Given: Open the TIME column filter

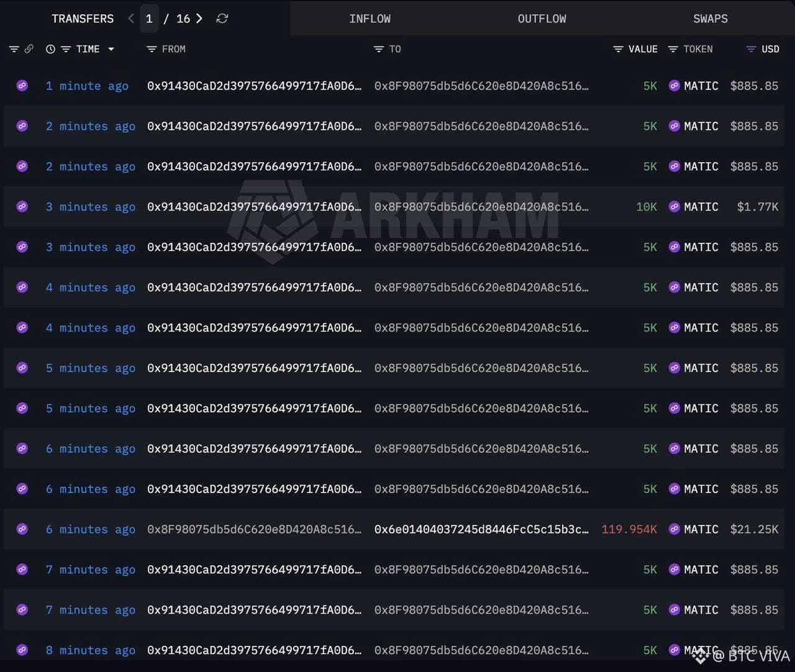Looking at the screenshot, I should click(65, 49).
